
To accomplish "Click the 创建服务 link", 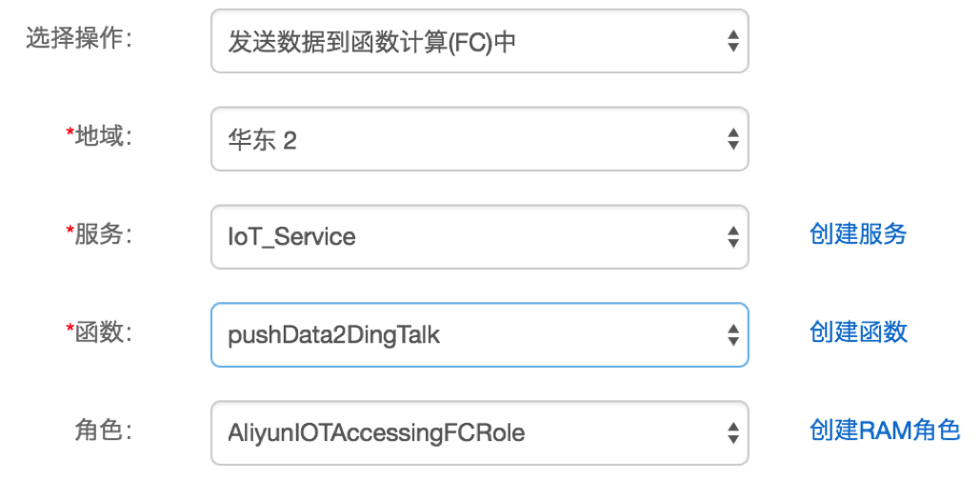I will click(x=858, y=234).
